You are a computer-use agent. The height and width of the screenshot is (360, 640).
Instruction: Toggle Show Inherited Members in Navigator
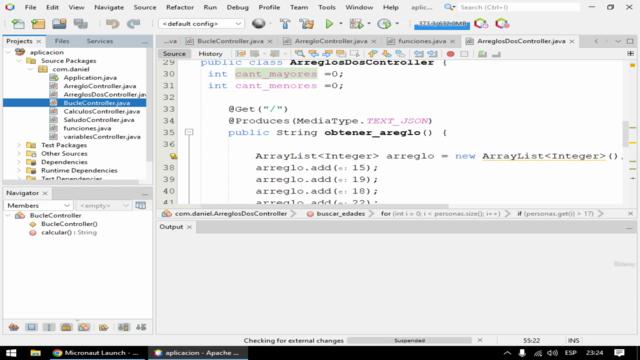[x=13, y=327]
